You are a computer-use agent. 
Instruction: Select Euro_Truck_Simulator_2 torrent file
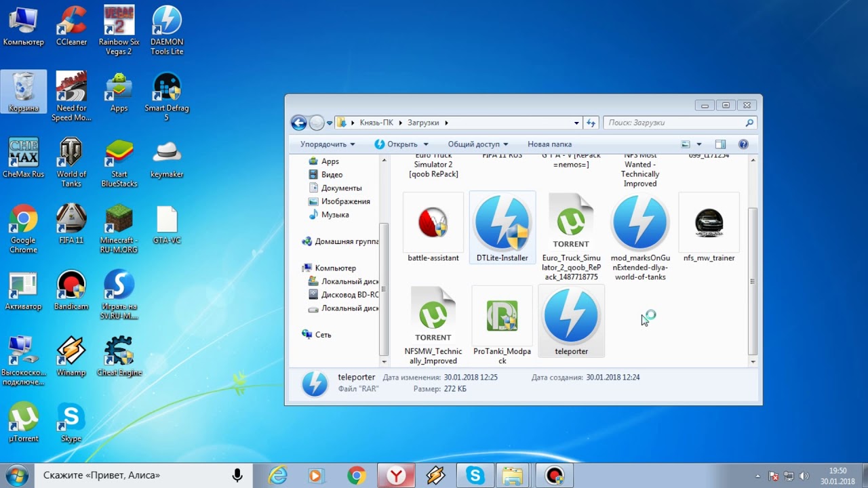point(571,237)
